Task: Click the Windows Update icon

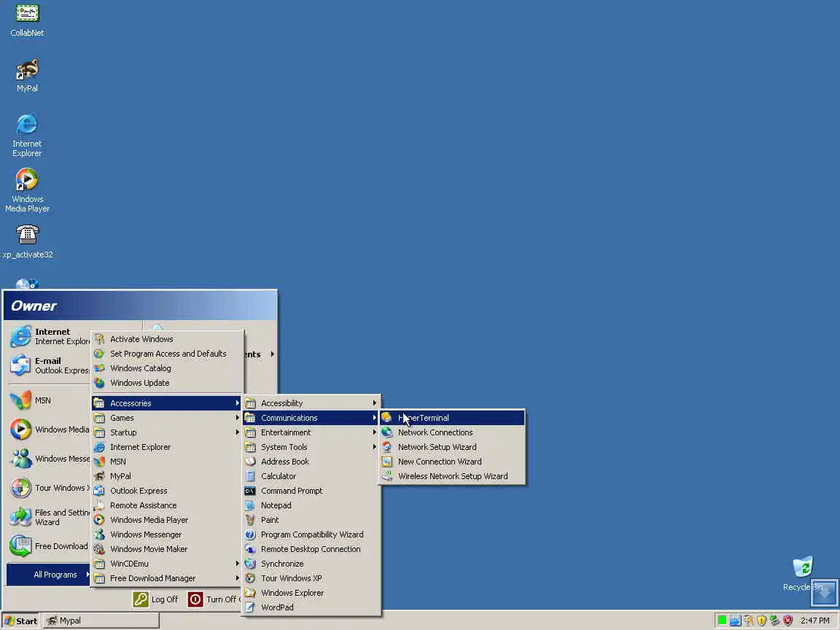Action: click(x=99, y=383)
